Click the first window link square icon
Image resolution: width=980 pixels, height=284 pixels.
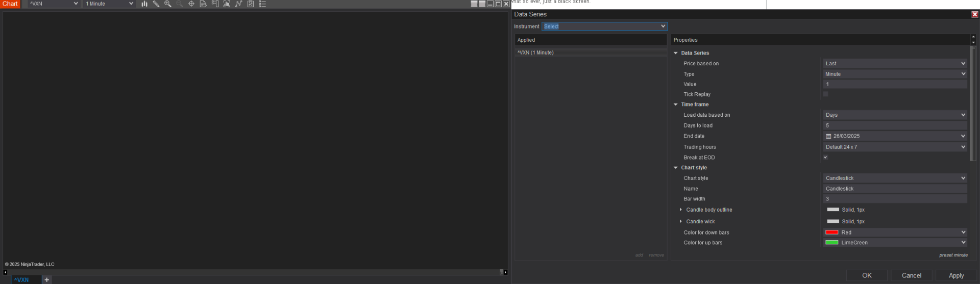[x=474, y=4]
